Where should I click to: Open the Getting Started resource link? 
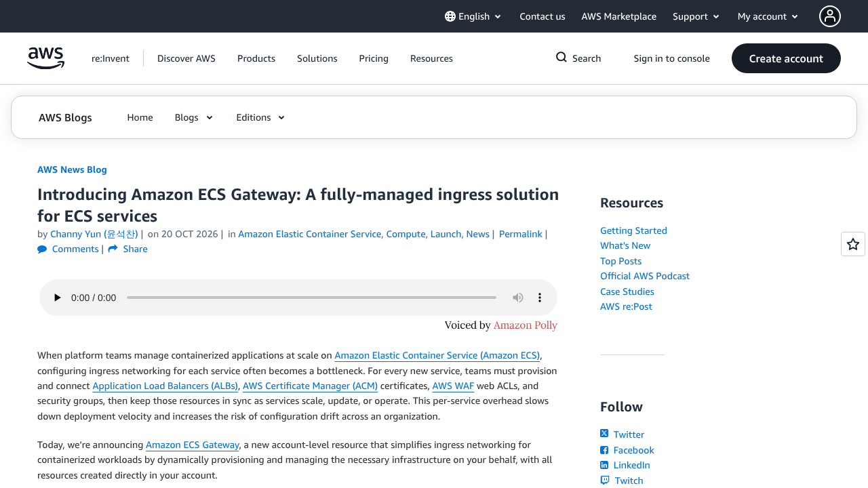(x=633, y=230)
